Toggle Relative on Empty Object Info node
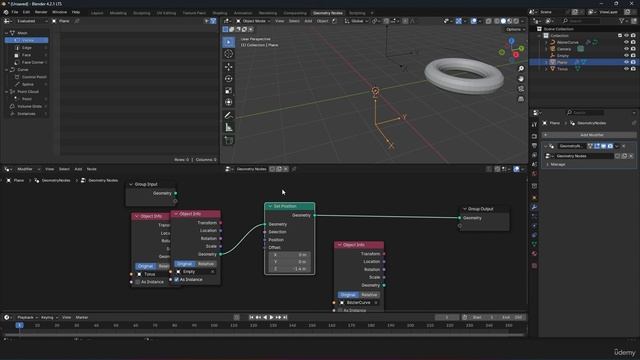 [x=206, y=264]
